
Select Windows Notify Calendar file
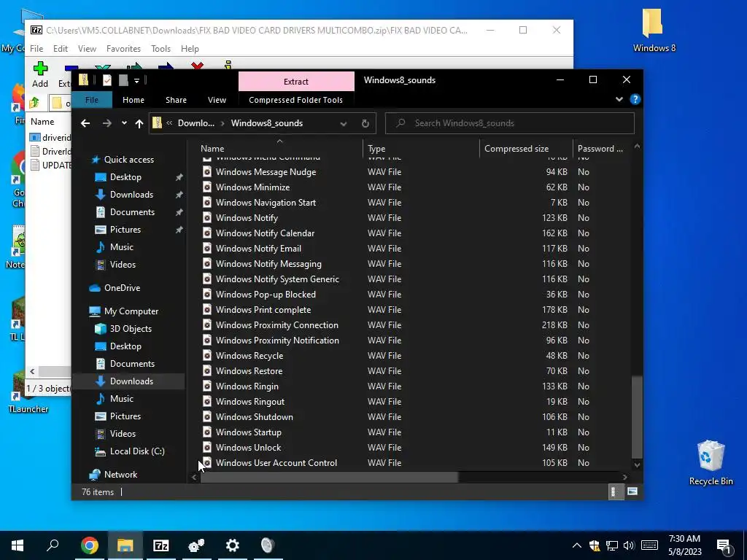click(265, 233)
